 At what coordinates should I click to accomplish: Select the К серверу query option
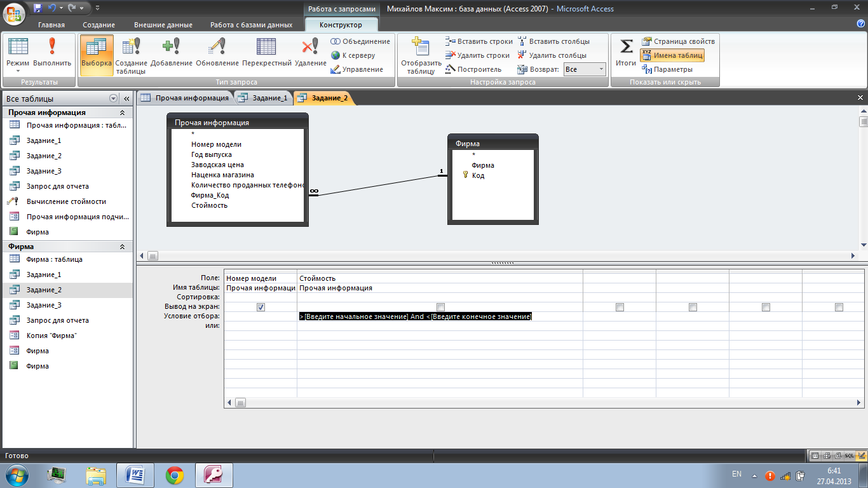(x=353, y=55)
